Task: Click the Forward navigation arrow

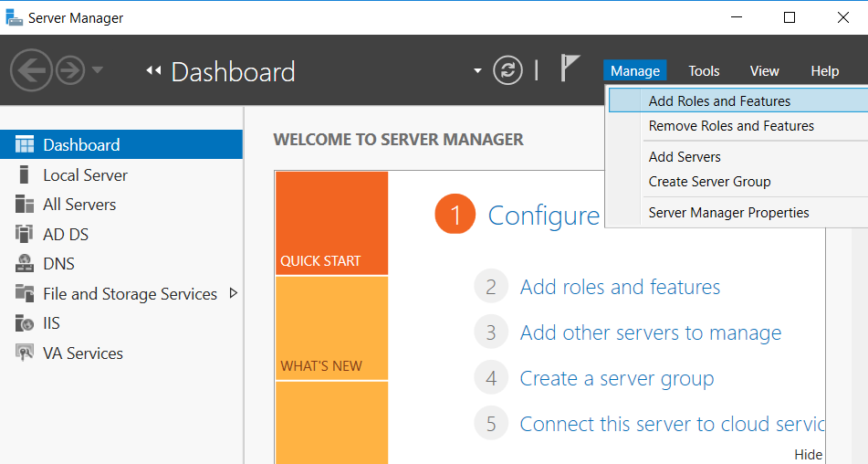Action: [x=70, y=70]
